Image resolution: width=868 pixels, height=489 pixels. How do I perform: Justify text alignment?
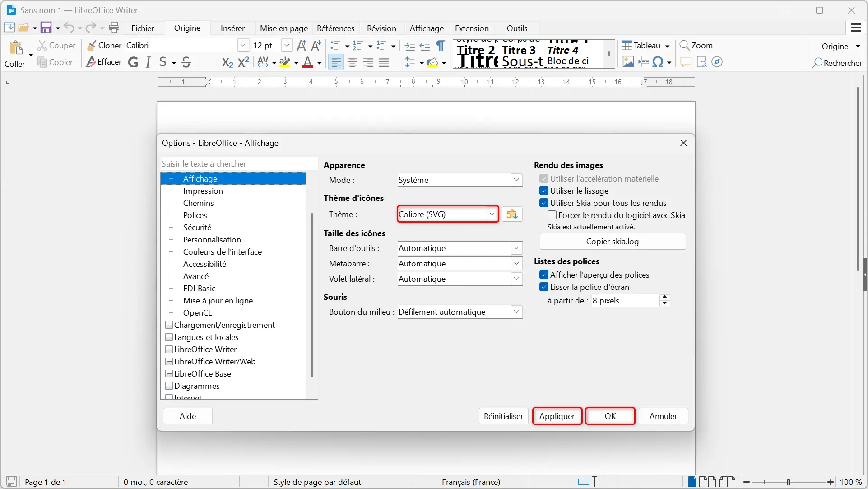384,62
